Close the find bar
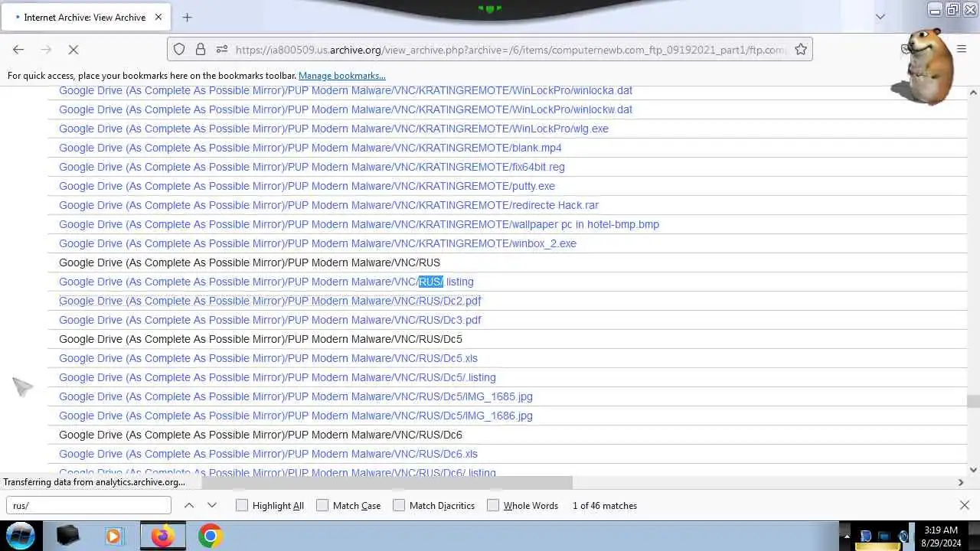980x551 pixels. [x=965, y=505]
